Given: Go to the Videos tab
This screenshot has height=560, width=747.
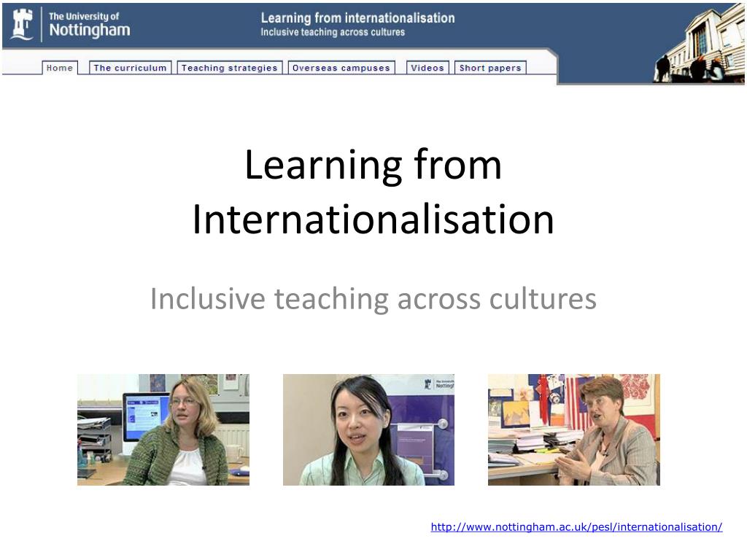Looking at the screenshot, I should click(427, 68).
